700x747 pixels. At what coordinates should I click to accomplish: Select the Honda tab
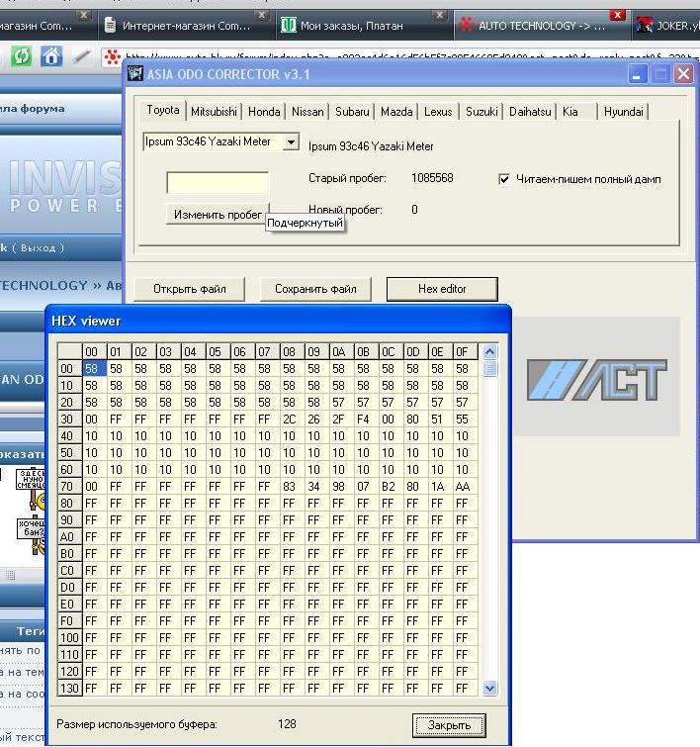click(x=264, y=112)
